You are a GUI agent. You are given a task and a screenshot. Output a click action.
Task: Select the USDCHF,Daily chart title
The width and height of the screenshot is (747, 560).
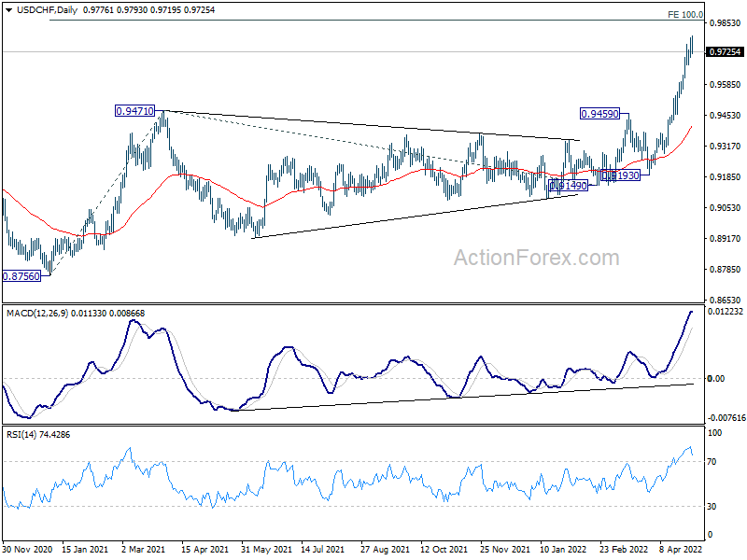(47, 10)
